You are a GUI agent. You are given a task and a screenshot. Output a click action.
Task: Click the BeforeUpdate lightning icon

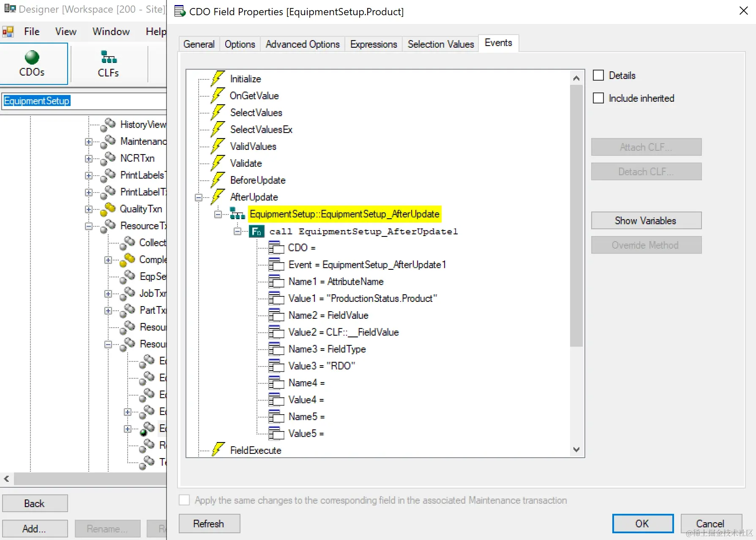218,180
